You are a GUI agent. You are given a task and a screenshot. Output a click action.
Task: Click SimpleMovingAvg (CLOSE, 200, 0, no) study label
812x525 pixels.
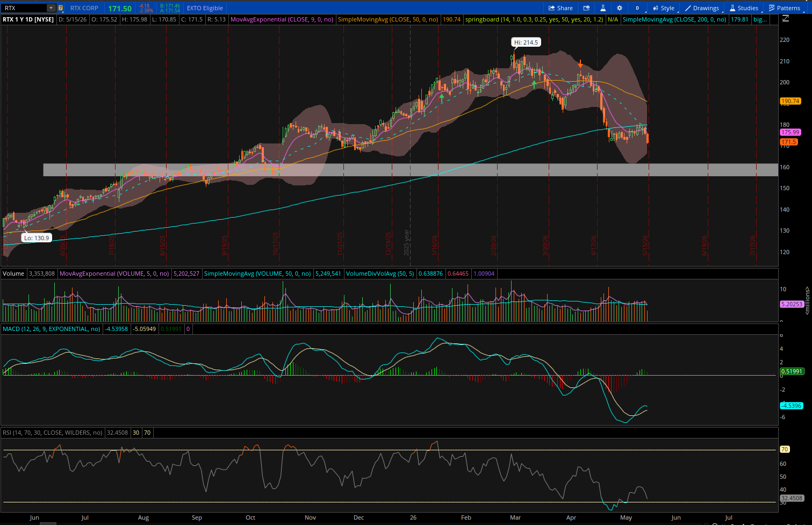tap(674, 19)
